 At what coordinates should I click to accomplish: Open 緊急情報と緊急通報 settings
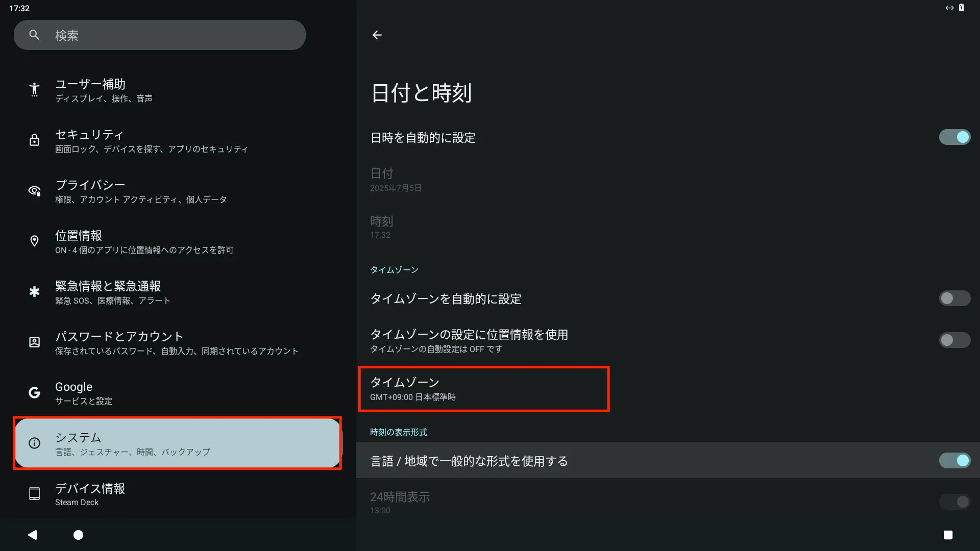click(x=178, y=292)
